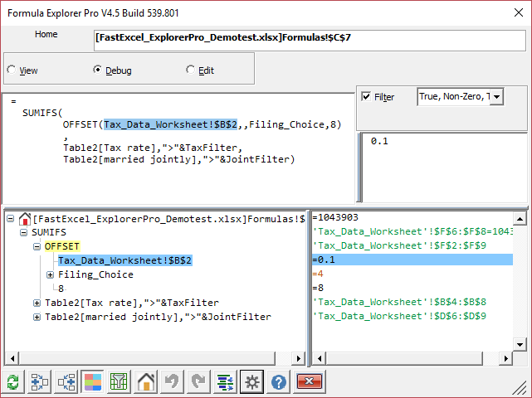532x398 pixels.
Task: Click the highlighted =0.1 result row
Action: coord(412,260)
